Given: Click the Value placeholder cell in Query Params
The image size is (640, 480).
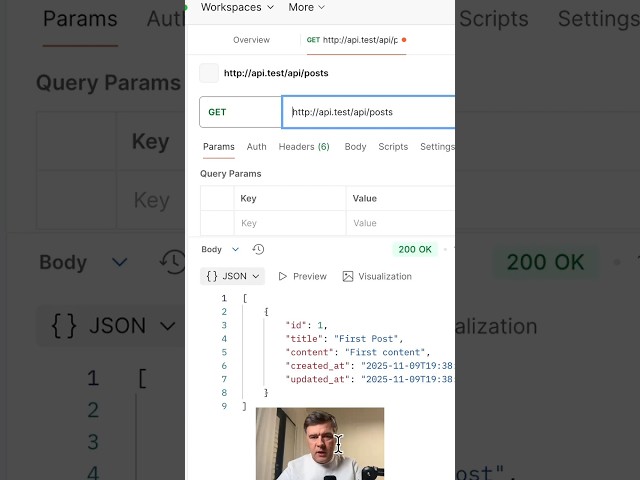Looking at the screenshot, I should click(400, 223).
